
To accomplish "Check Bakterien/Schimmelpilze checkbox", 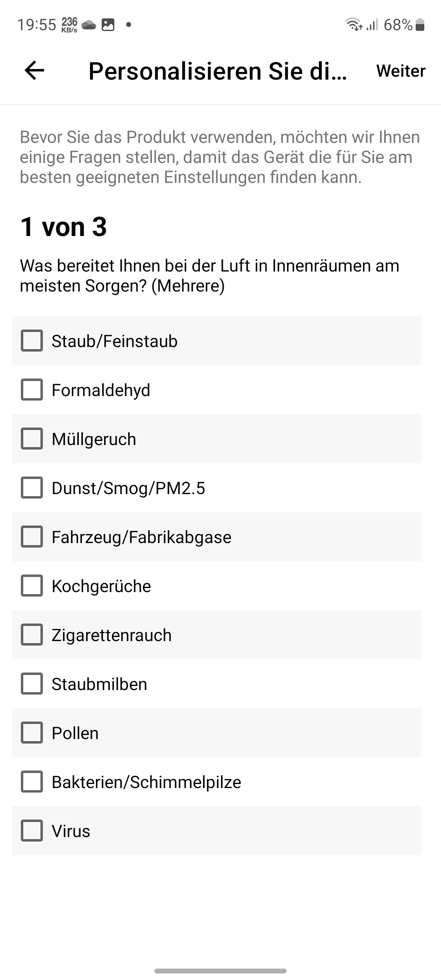I will point(32,782).
